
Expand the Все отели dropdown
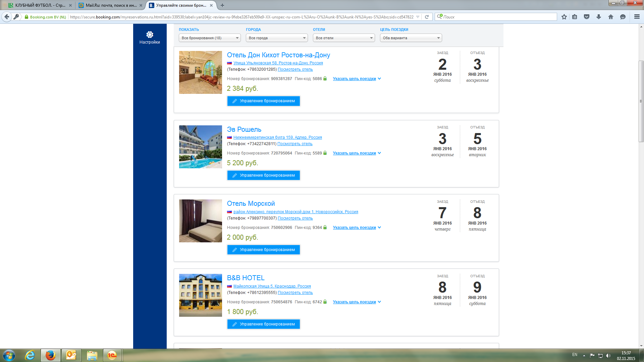coord(344,38)
